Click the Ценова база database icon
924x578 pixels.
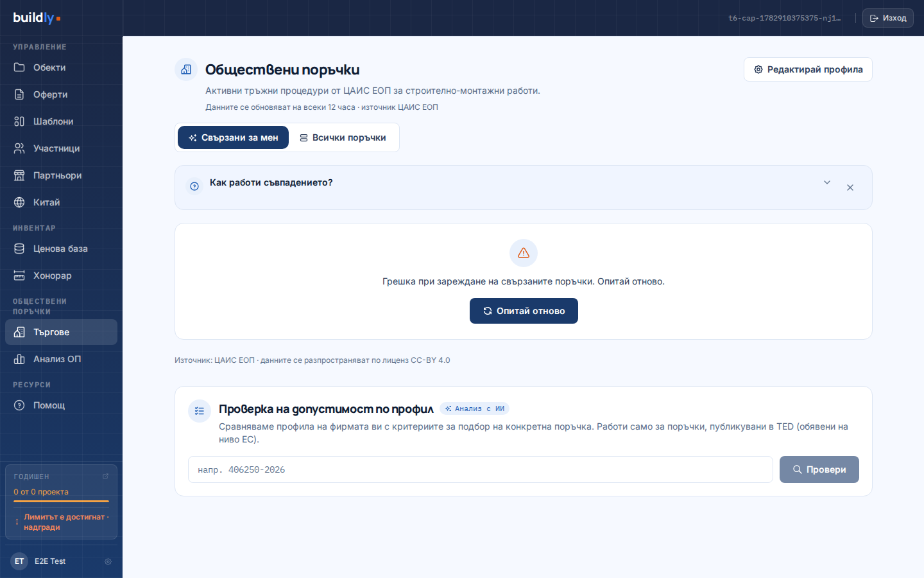point(19,249)
